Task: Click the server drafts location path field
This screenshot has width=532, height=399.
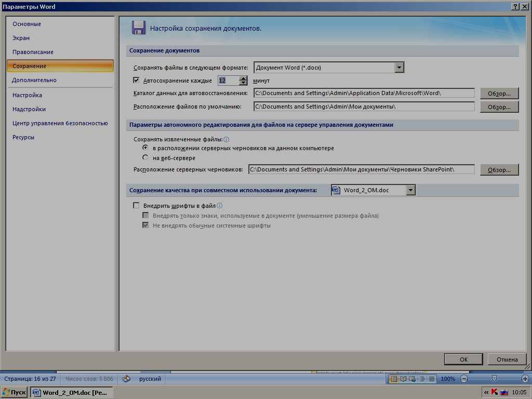Action: pyautogui.click(x=362, y=169)
